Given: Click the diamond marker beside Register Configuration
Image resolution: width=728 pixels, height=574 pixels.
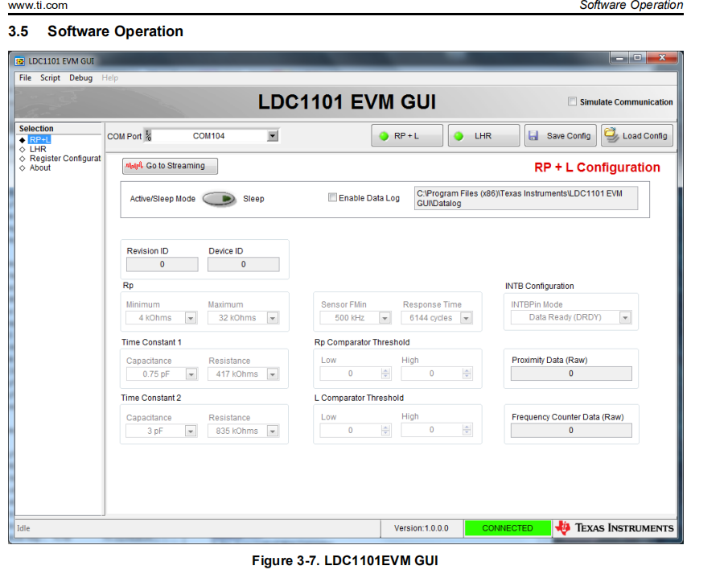Looking at the screenshot, I should tap(22, 159).
